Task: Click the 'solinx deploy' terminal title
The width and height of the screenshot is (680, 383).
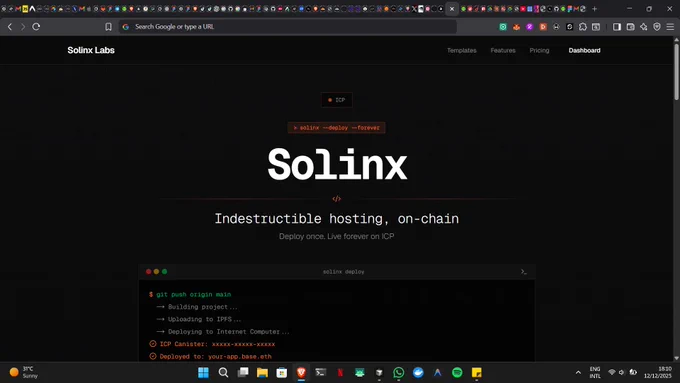Action: coord(343,272)
